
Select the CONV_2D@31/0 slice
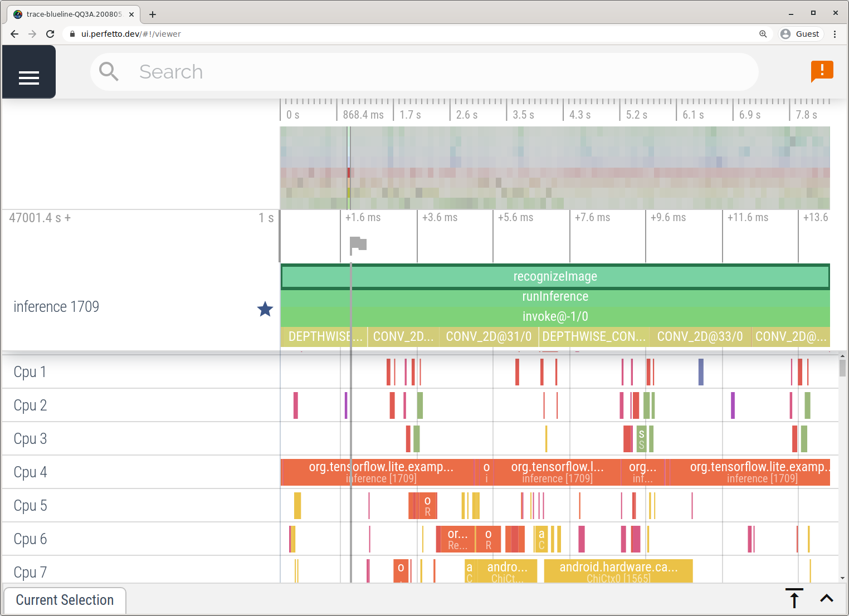click(489, 336)
